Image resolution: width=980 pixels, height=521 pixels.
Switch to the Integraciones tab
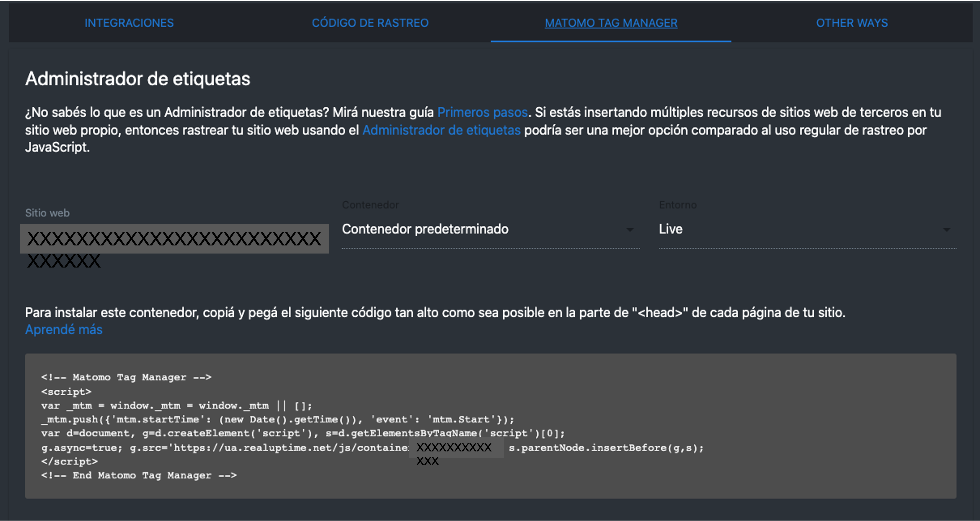pyautogui.click(x=129, y=23)
